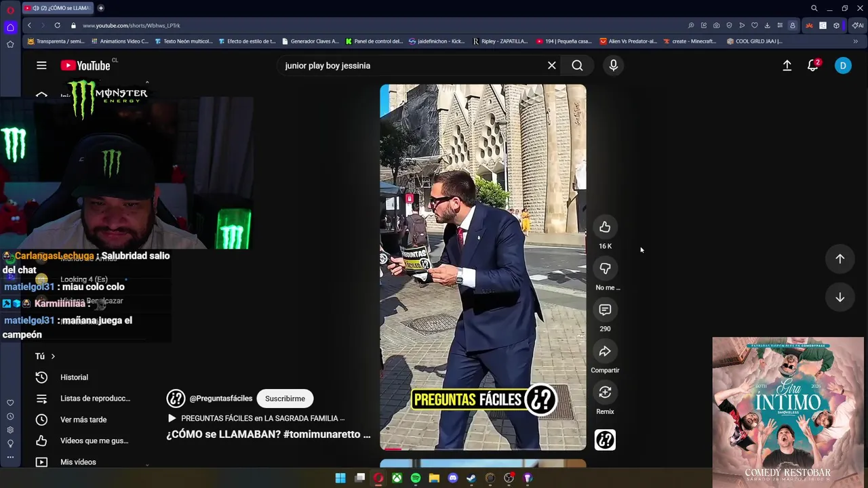Open the Transparenta / semi bookmark
Viewport: 868px width, 488px height.
tap(56, 41)
